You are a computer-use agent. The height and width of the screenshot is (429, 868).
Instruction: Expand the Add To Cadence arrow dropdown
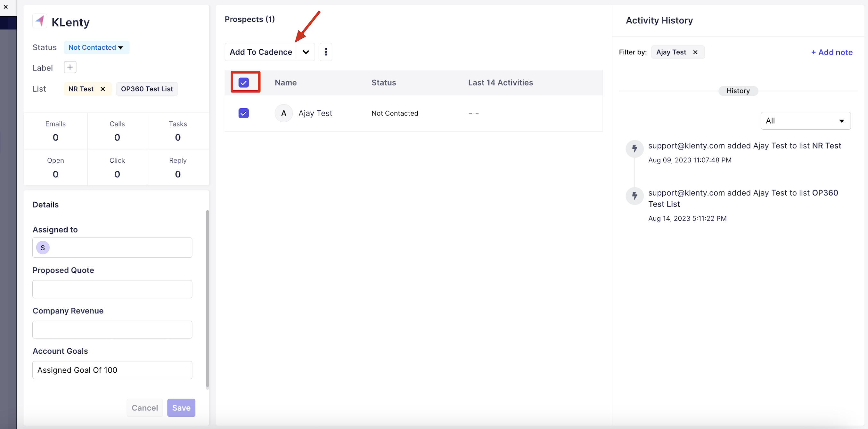[x=306, y=52]
